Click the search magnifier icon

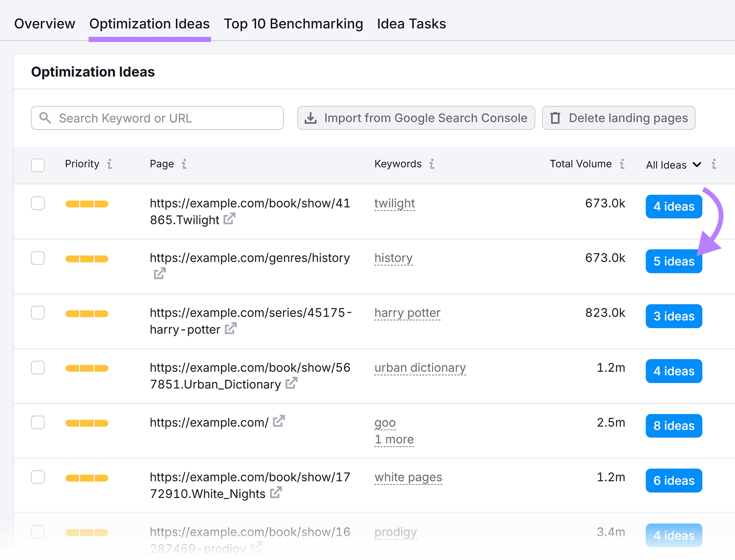[45, 118]
